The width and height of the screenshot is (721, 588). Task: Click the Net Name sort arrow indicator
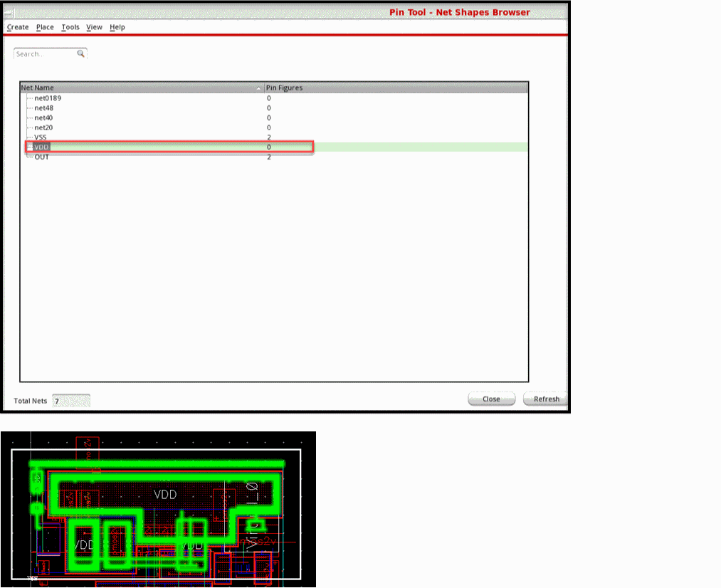click(258, 88)
